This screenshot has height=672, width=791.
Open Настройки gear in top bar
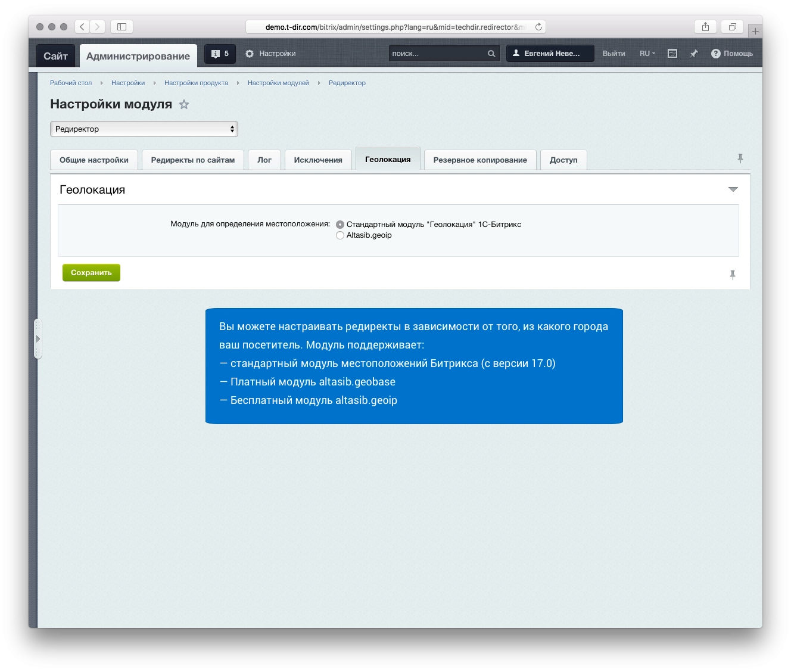click(x=270, y=54)
